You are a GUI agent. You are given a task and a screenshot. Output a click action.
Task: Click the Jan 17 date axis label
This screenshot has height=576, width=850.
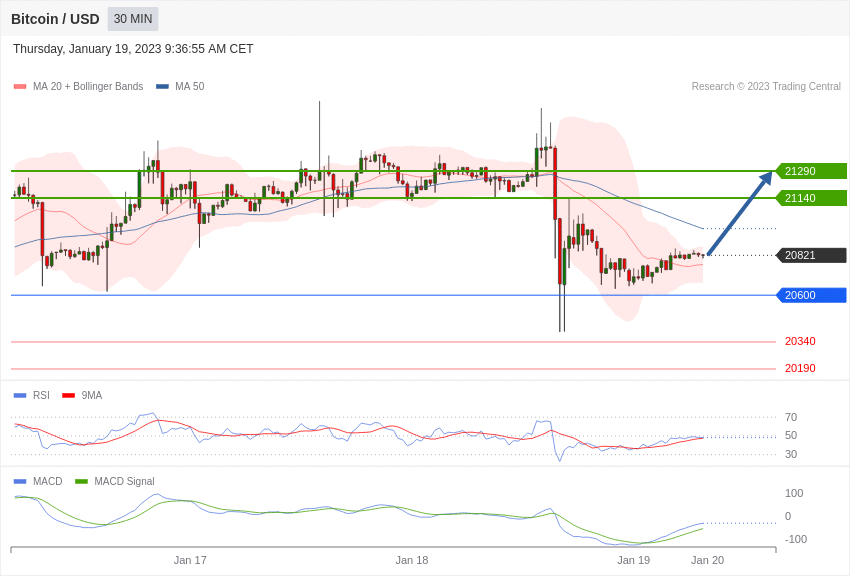tap(190, 560)
